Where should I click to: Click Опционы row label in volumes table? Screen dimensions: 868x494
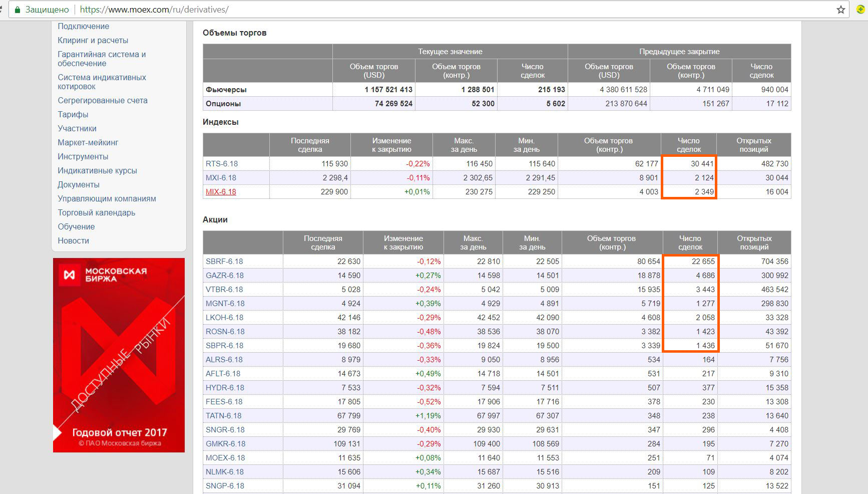point(223,103)
